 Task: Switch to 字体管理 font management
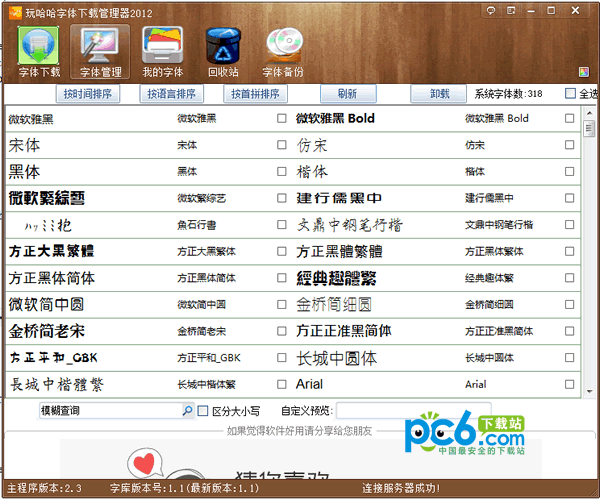tap(100, 51)
